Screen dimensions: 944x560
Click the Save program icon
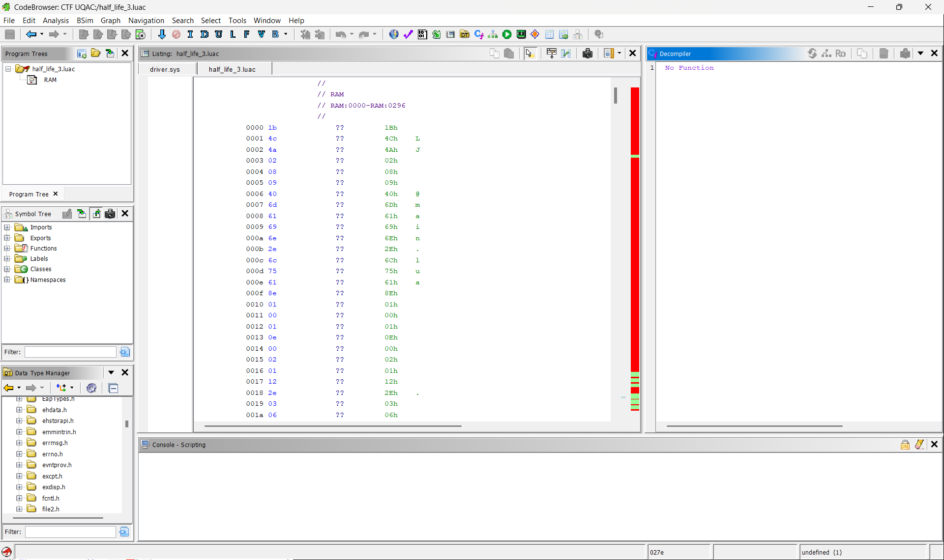click(x=10, y=34)
